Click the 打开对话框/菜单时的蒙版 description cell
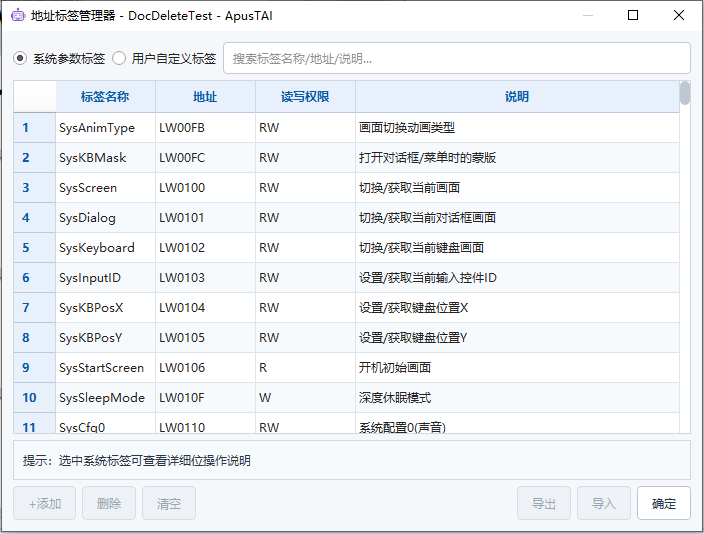 point(517,158)
